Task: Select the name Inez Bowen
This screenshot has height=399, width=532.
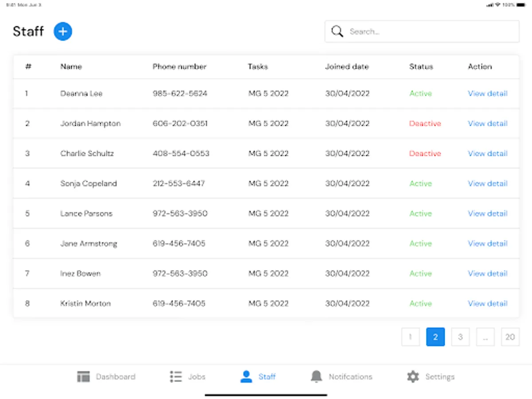Action: tap(81, 274)
